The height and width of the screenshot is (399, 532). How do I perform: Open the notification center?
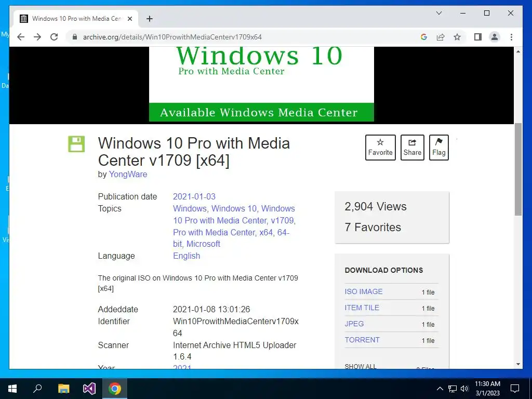click(515, 389)
